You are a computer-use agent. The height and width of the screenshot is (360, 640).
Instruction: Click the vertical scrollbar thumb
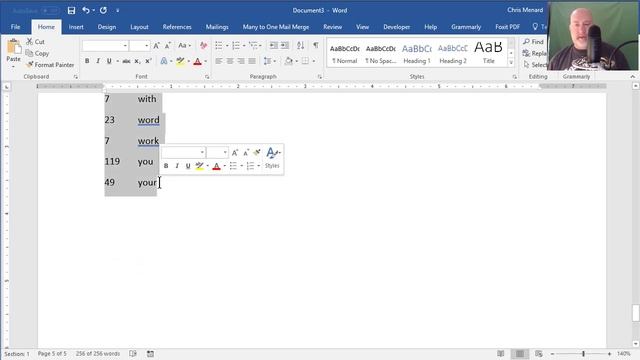pyautogui.click(x=636, y=313)
